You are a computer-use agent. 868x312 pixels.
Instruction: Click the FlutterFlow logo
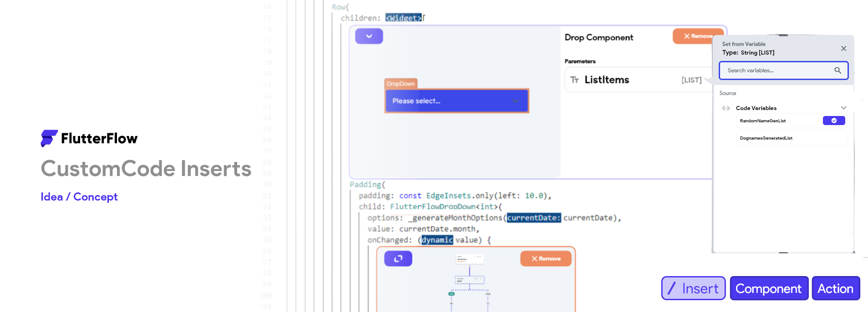pos(89,138)
